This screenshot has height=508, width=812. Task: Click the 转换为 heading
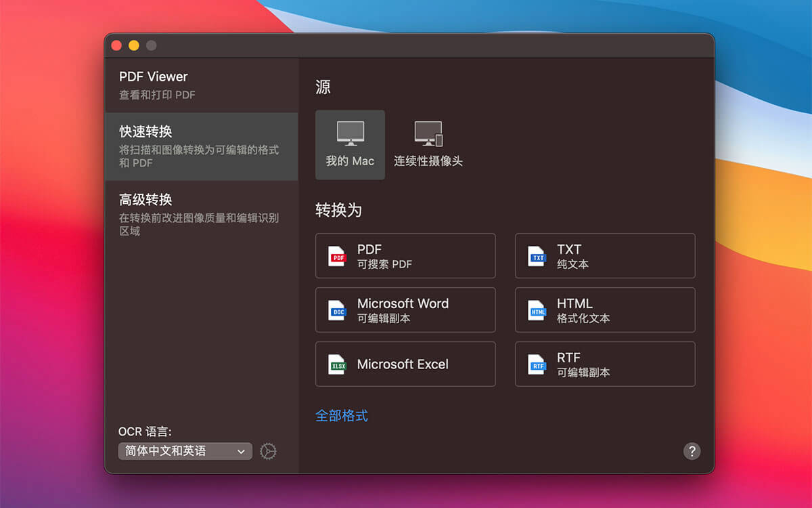point(338,210)
